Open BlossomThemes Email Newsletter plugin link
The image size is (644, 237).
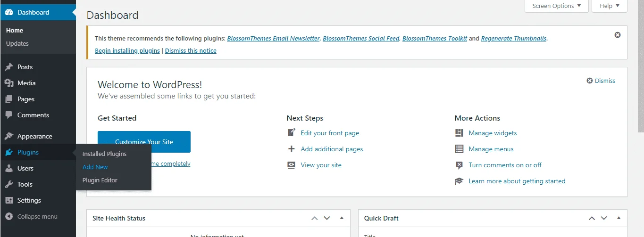[x=273, y=39]
